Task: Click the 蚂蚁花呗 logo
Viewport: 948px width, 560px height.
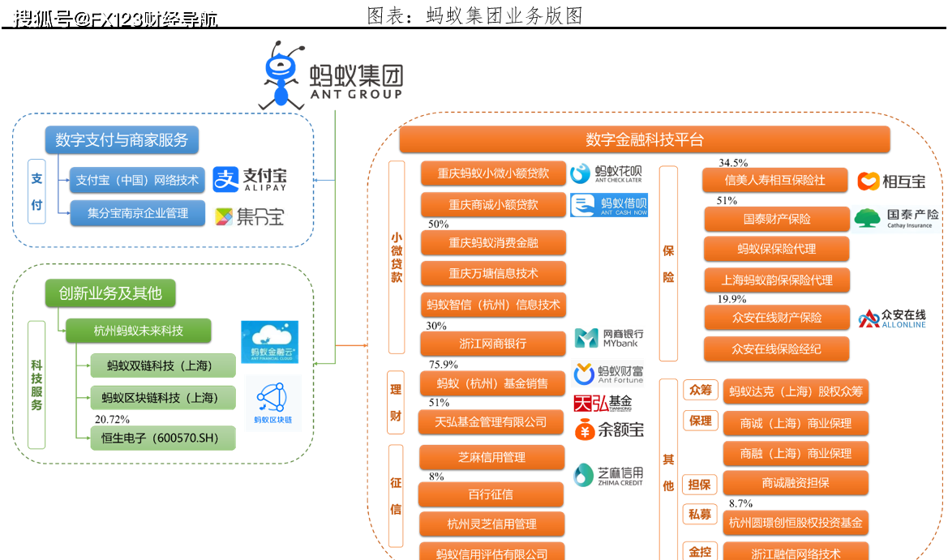Action: [x=607, y=173]
